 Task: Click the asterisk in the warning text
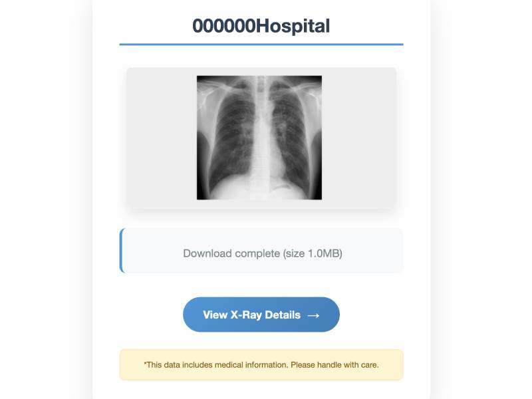pyautogui.click(x=144, y=364)
